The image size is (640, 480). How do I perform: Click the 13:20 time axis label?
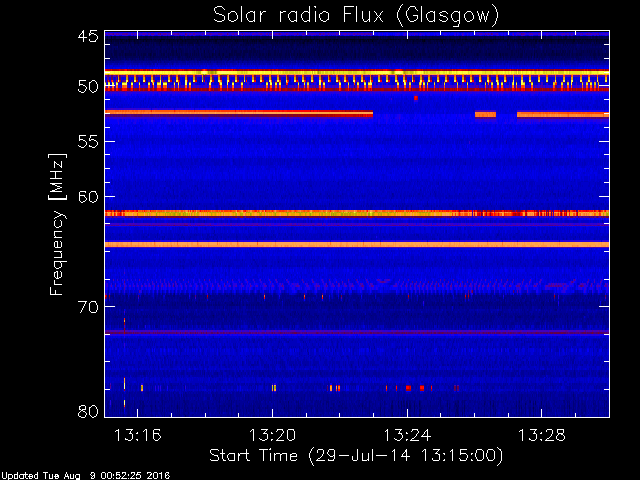point(272,435)
